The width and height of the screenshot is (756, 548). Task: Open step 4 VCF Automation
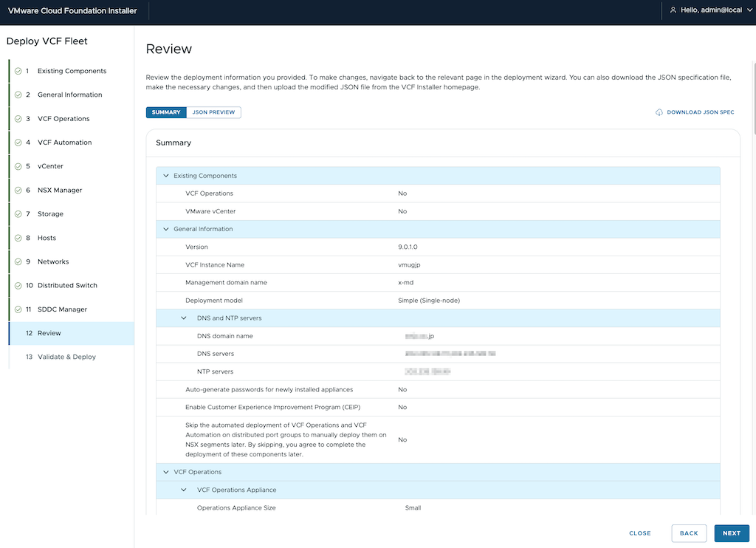(72, 143)
